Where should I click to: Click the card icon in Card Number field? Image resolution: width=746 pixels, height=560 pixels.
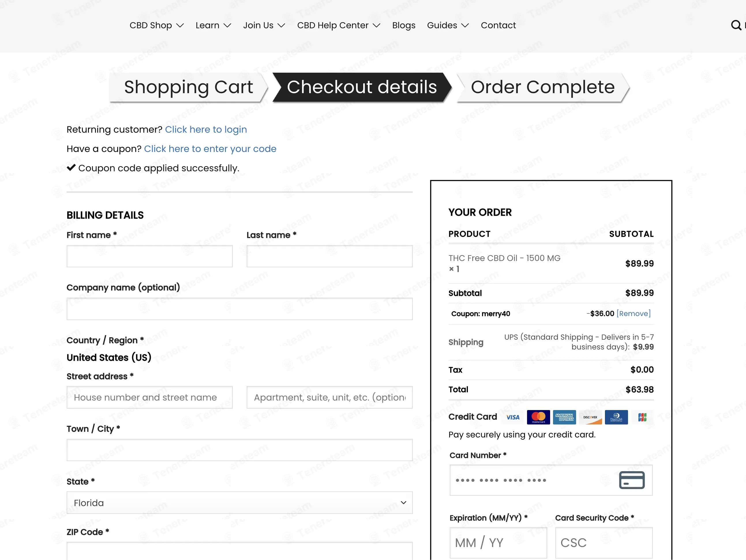(x=632, y=480)
